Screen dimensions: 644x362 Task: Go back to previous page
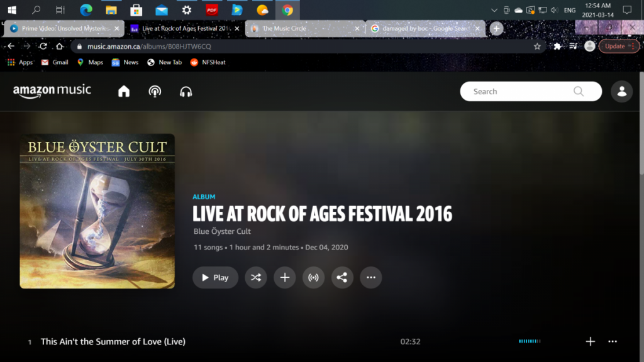(x=11, y=47)
